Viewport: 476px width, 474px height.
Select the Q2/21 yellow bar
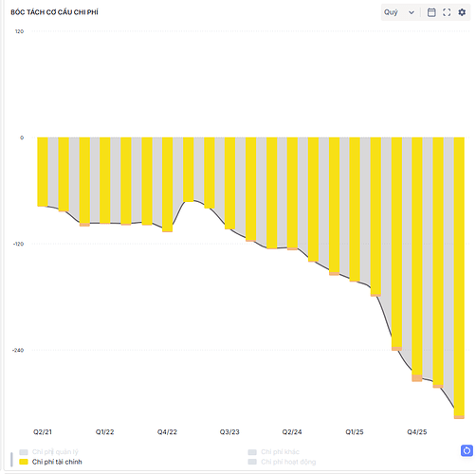pos(43,172)
